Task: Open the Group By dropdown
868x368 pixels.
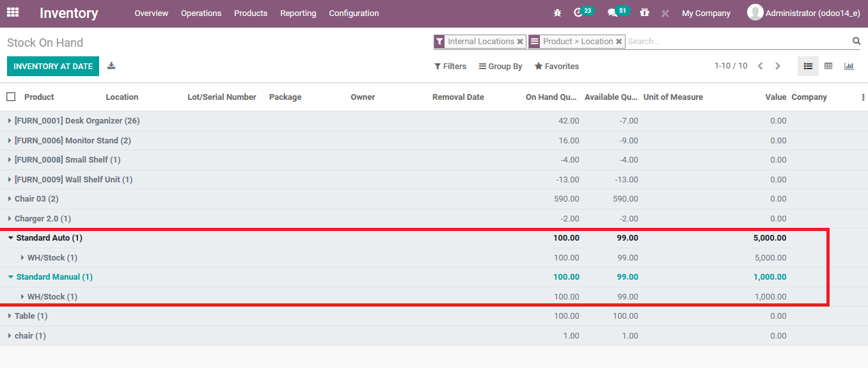Action: coord(501,67)
